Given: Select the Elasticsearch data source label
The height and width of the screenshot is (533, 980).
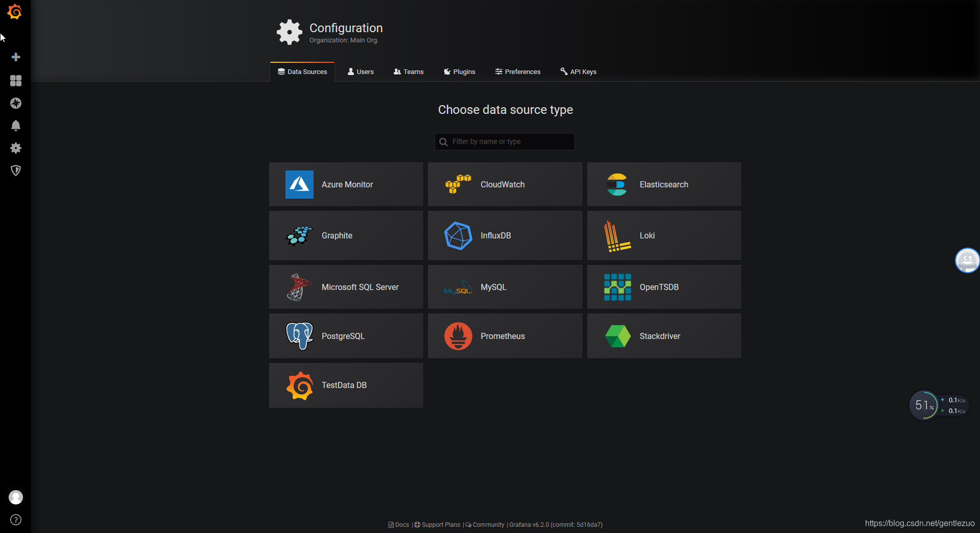Looking at the screenshot, I should click(x=664, y=185).
